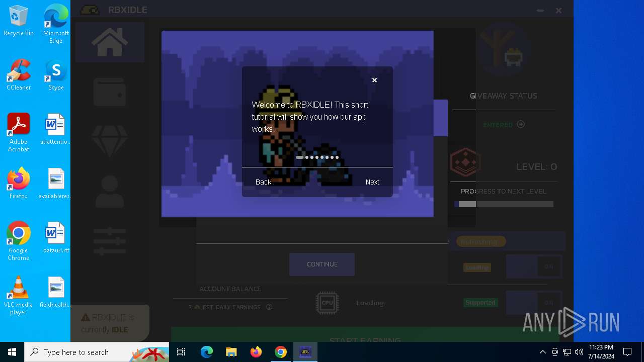Open Firefox desktop shortcut

tap(19, 184)
